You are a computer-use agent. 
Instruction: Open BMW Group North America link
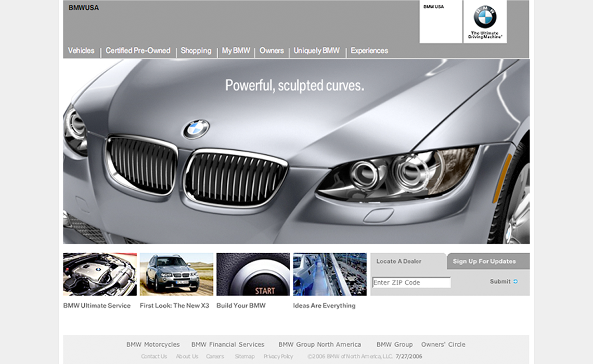[319, 344]
